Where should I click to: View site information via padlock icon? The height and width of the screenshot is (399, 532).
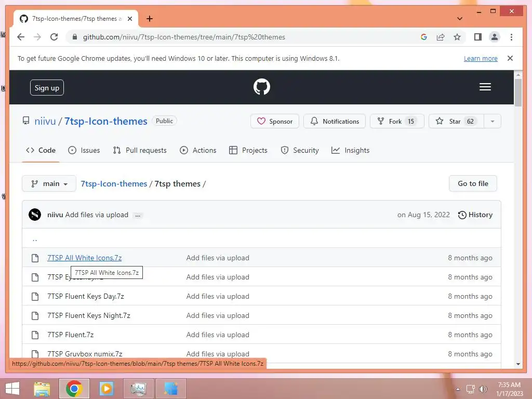pyautogui.click(x=75, y=37)
